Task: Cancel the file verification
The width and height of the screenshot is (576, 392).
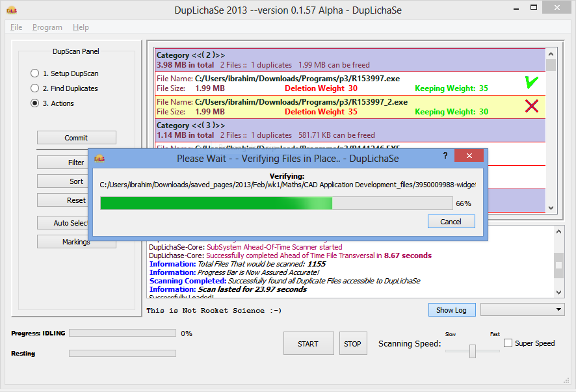Action: tap(451, 222)
